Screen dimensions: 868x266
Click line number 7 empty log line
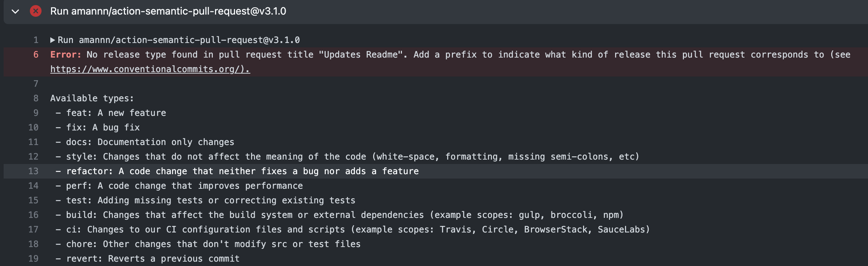coord(35,83)
